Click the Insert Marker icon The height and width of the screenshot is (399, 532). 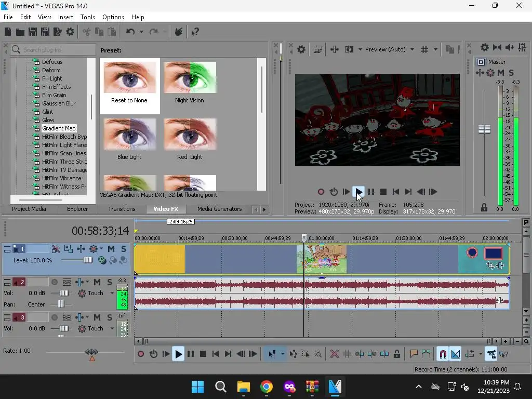(414, 354)
